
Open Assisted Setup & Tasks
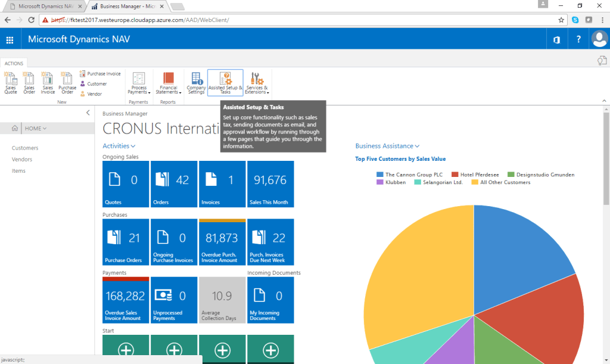tap(225, 82)
